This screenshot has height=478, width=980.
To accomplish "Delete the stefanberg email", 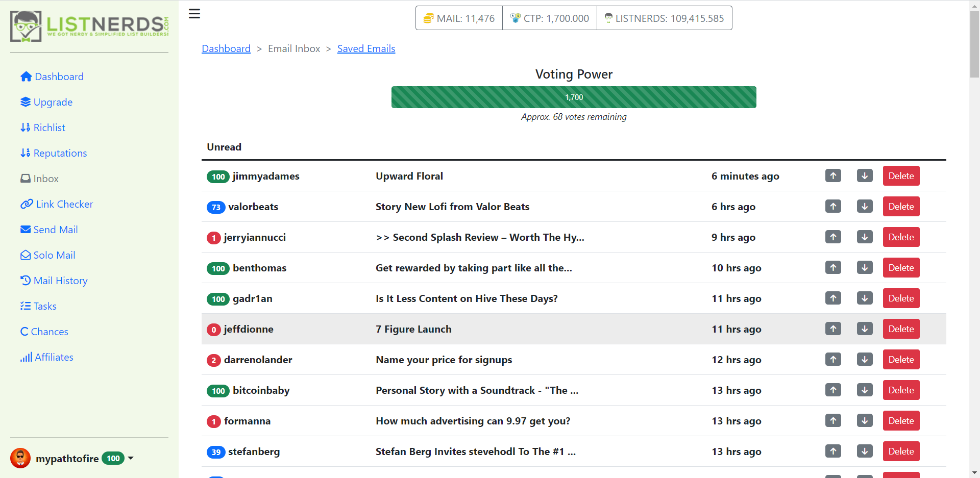I will tap(901, 451).
